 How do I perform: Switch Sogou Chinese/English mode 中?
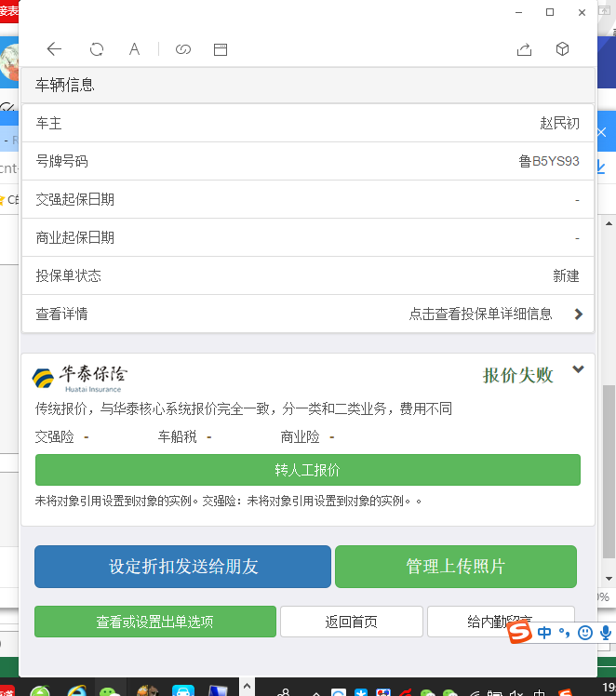(544, 632)
